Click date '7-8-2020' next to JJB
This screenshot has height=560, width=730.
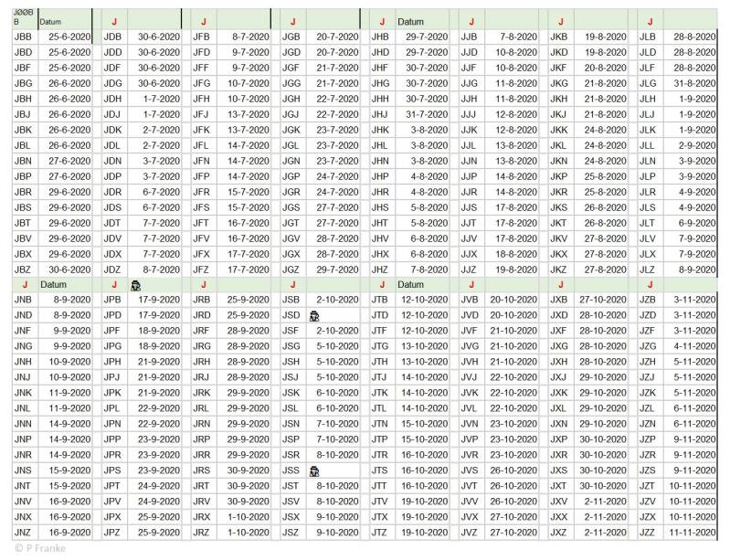(x=519, y=37)
